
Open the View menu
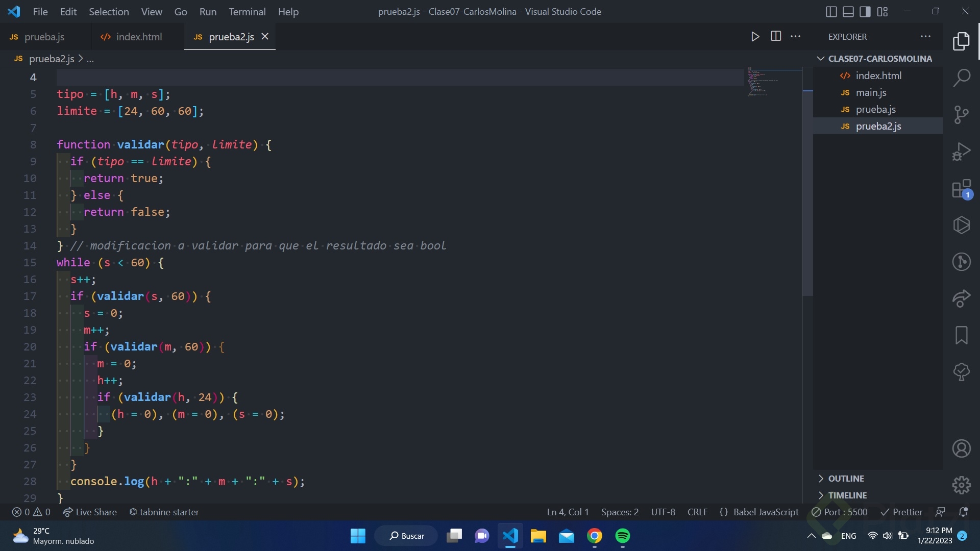[152, 12]
